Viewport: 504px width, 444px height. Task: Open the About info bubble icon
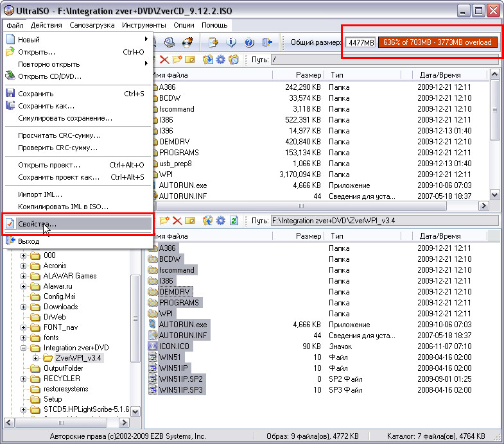[x=231, y=42]
